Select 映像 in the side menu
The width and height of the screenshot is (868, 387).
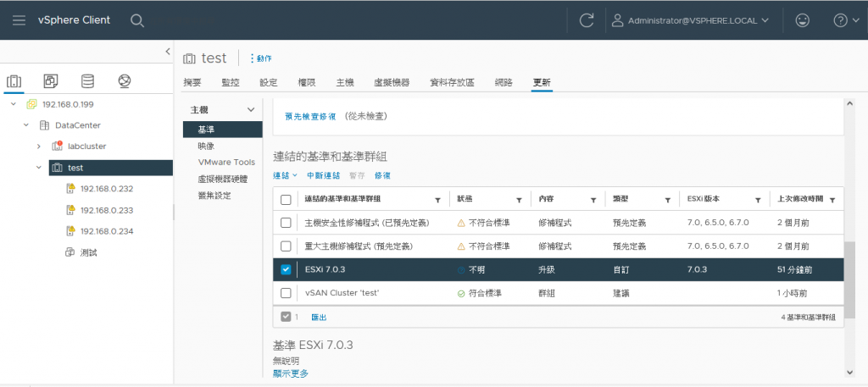point(206,146)
